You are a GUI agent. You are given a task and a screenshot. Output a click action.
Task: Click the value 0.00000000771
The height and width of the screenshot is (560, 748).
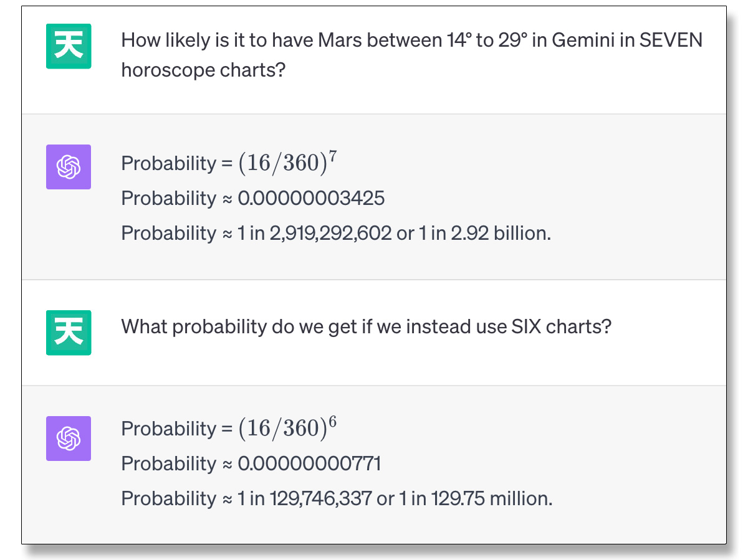pos(310,463)
